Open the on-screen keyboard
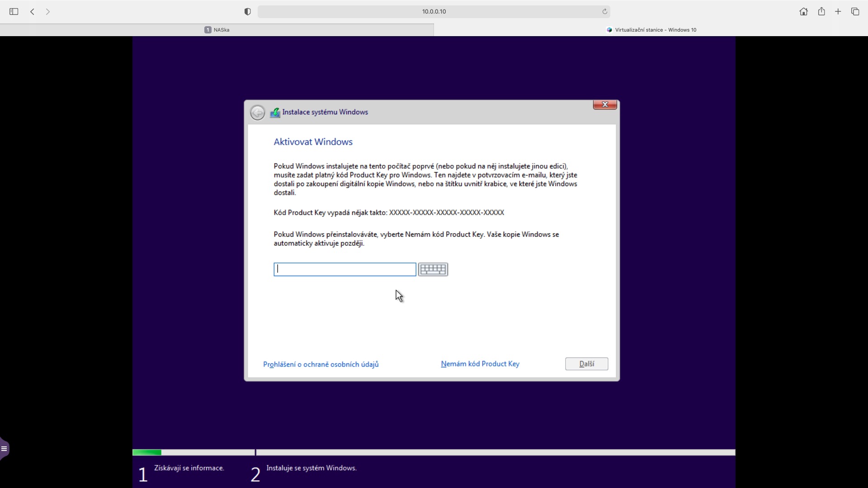 (433, 269)
